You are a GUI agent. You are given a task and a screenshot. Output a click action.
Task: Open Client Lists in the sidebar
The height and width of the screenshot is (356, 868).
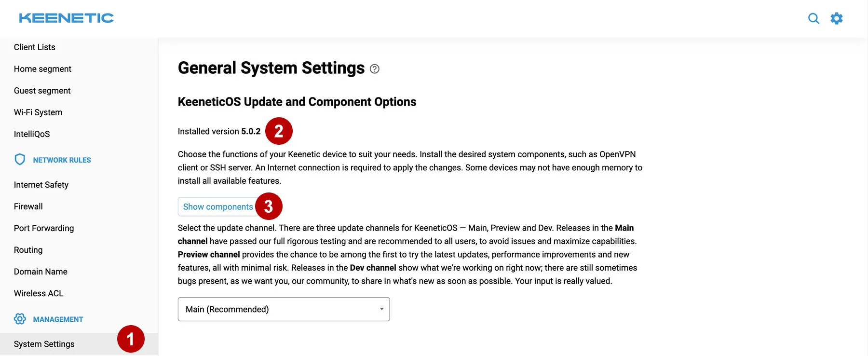(35, 47)
